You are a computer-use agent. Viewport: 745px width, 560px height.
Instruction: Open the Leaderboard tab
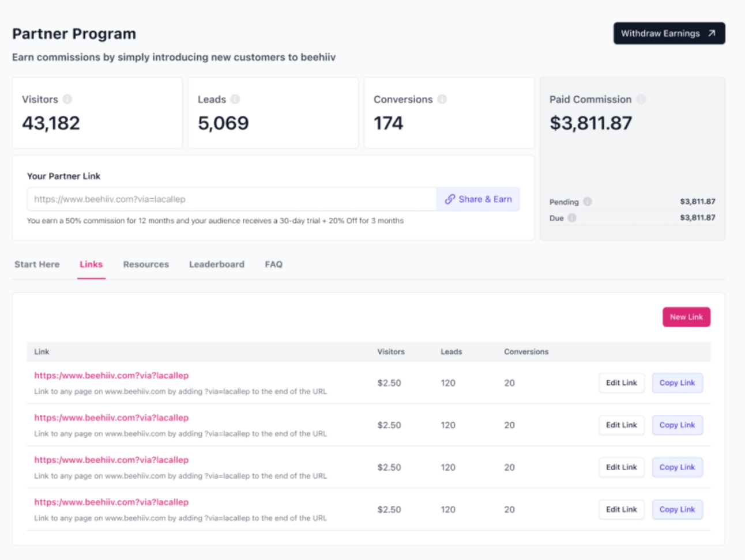point(217,264)
